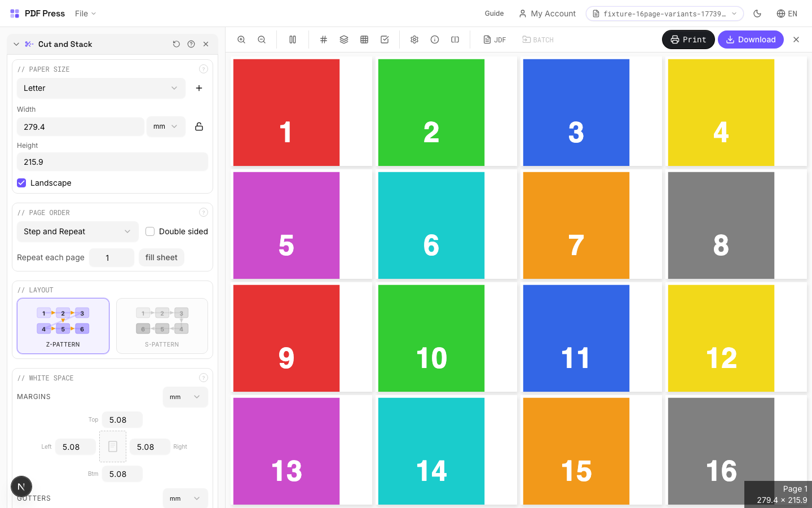Viewport: 812px width, 508px height.
Task: Reset Cut and Stack panel settings
Action: pyautogui.click(x=176, y=44)
